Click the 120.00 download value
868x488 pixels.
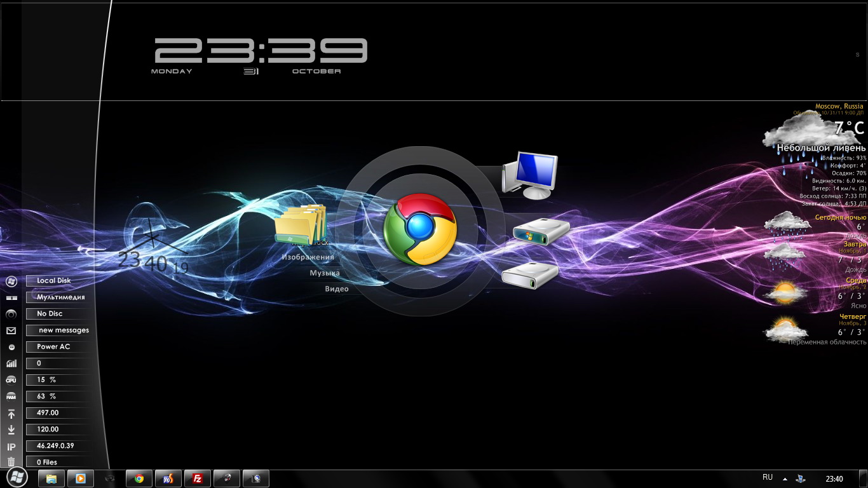click(x=48, y=430)
